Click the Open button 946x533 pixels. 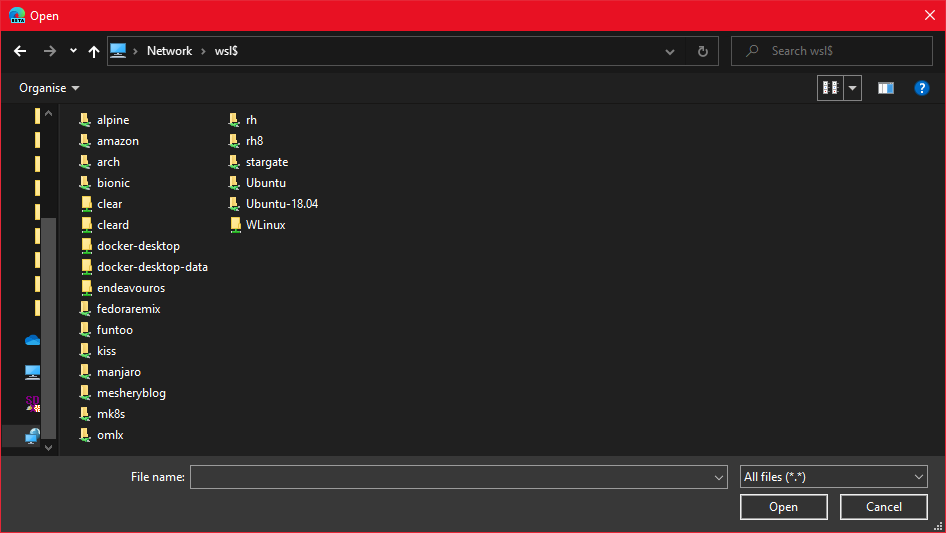(x=783, y=507)
